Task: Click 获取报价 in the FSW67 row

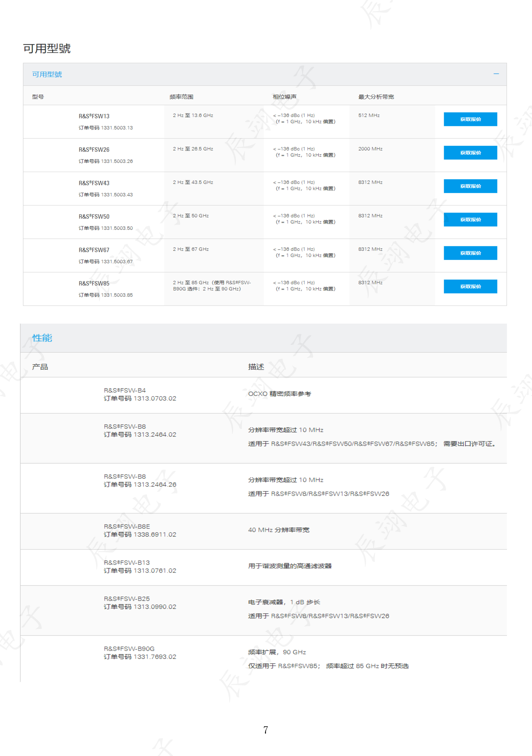Action: pyautogui.click(x=470, y=253)
